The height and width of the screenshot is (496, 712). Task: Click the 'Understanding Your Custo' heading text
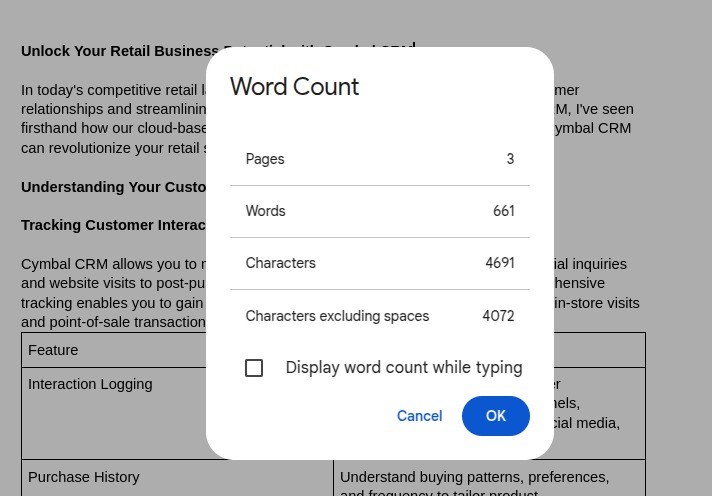113,187
